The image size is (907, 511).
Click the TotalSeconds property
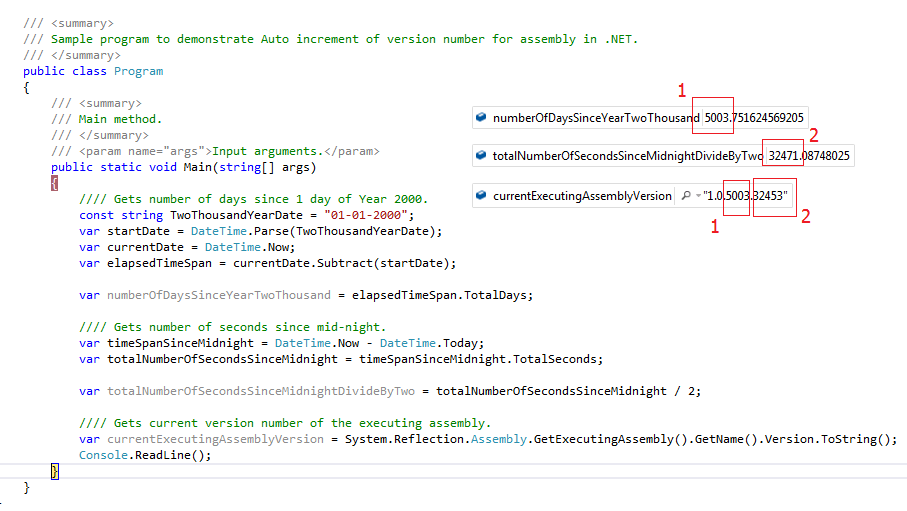pos(555,359)
